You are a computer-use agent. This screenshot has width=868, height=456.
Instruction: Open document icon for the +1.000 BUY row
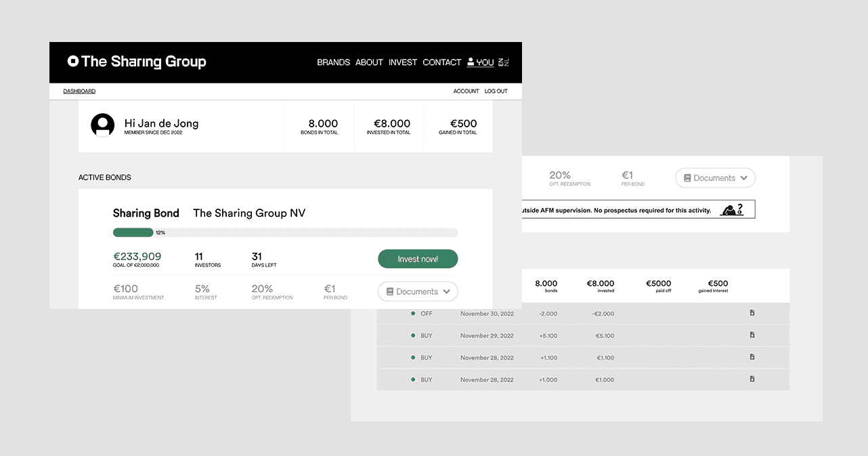pyautogui.click(x=752, y=379)
